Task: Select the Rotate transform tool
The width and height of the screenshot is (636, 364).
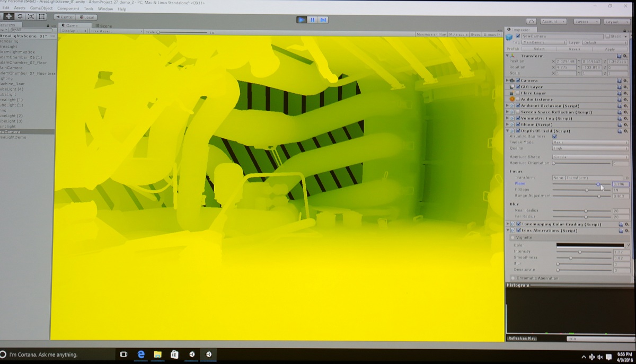Action: [20, 16]
